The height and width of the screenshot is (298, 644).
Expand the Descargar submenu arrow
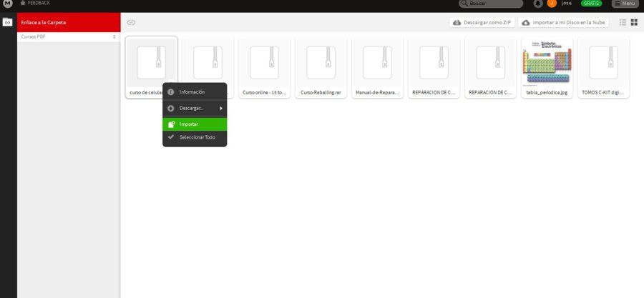click(221, 108)
